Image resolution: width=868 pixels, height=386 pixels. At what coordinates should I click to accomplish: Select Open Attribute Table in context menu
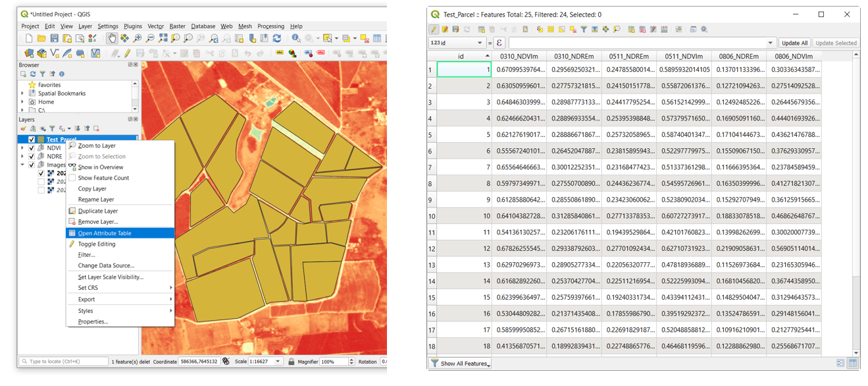tap(105, 233)
